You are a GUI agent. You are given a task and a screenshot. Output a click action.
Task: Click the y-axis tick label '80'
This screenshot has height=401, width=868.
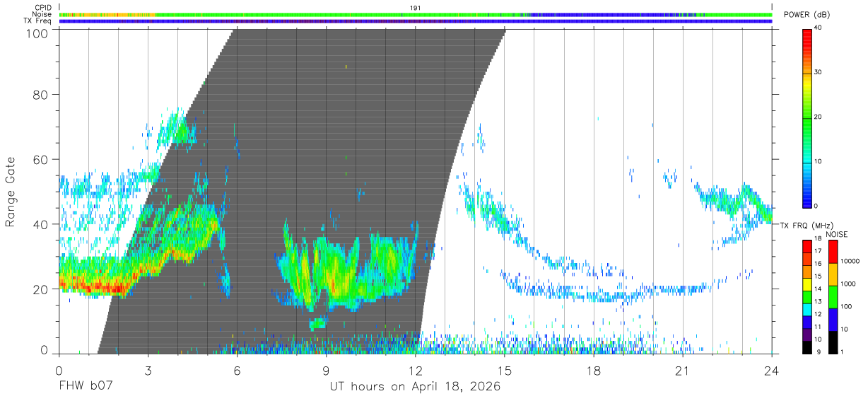click(x=40, y=95)
